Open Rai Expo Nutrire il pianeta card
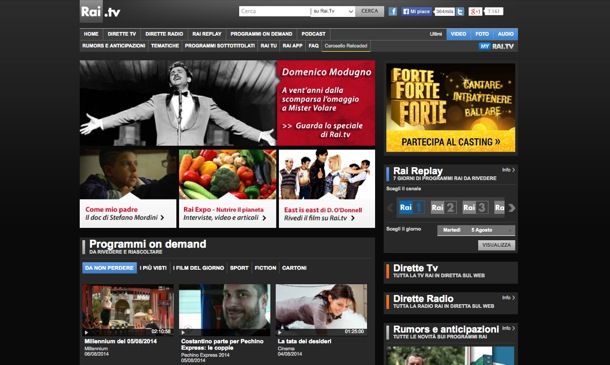610x365 pixels. tap(228, 189)
